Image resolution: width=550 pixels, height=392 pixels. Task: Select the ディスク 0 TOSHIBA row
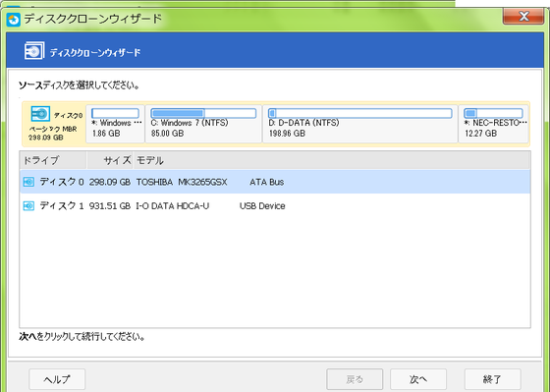pyautogui.click(x=275, y=182)
